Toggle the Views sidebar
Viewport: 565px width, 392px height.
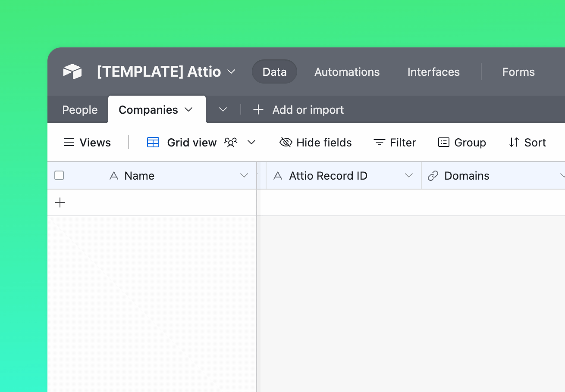point(87,143)
